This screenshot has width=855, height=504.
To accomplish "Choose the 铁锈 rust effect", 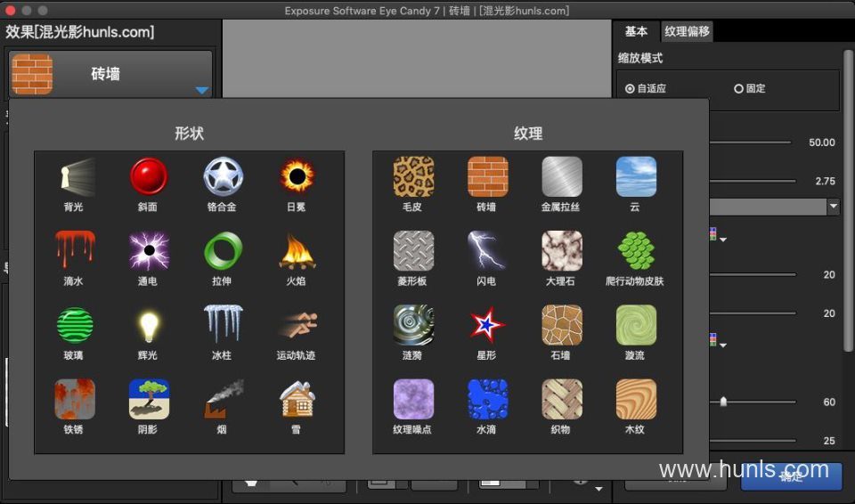I will [74, 399].
